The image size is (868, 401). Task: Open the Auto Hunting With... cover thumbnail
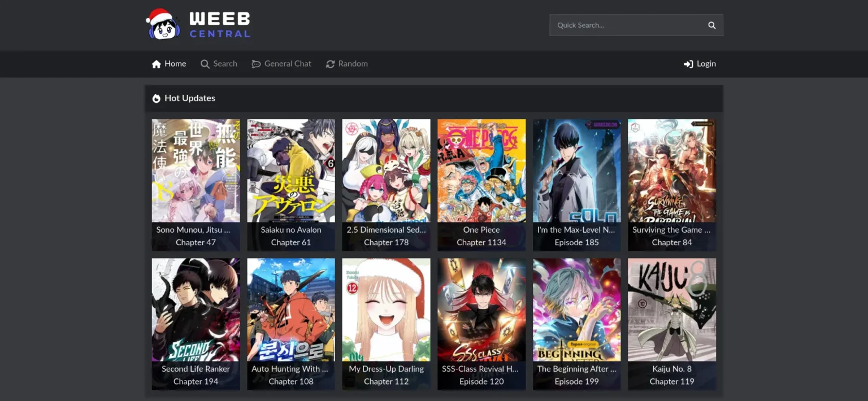click(291, 310)
